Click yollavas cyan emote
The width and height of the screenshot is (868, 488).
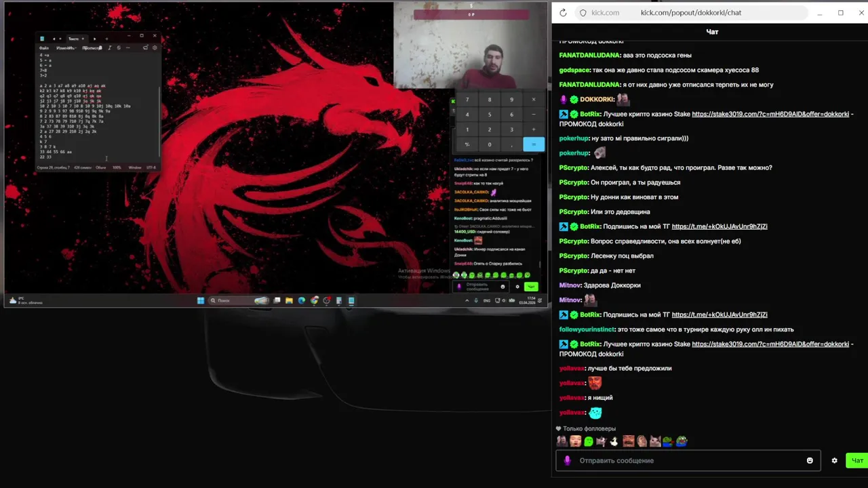pos(595,412)
